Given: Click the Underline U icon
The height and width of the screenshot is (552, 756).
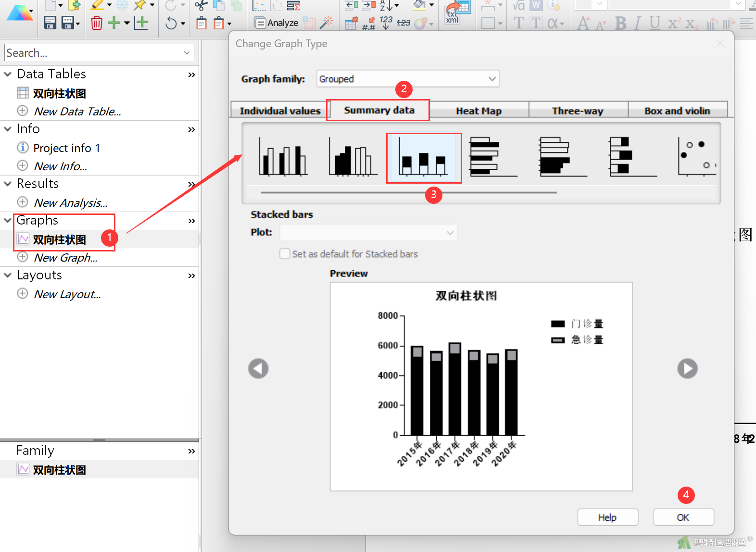Looking at the screenshot, I should [655, 23].
